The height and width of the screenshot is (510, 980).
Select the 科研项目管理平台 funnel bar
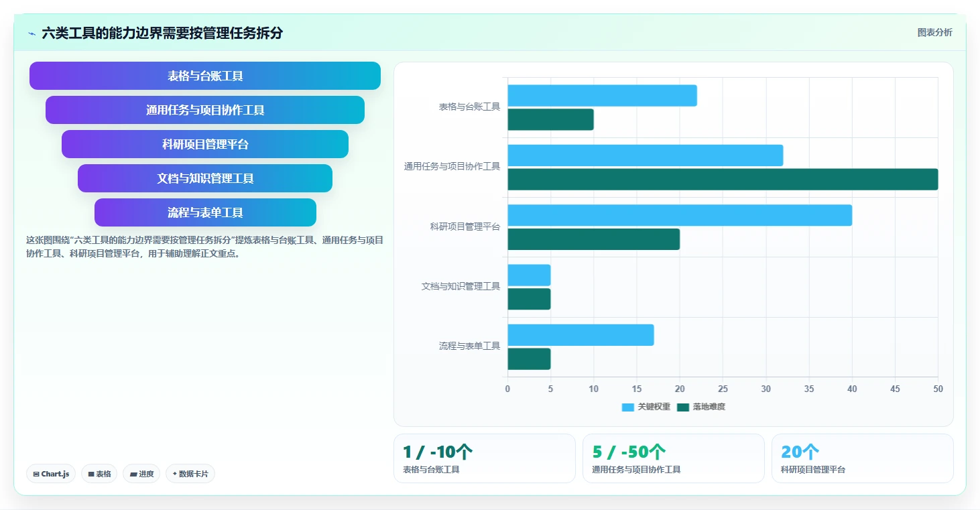pyautogui.click(x=205, y=144)
